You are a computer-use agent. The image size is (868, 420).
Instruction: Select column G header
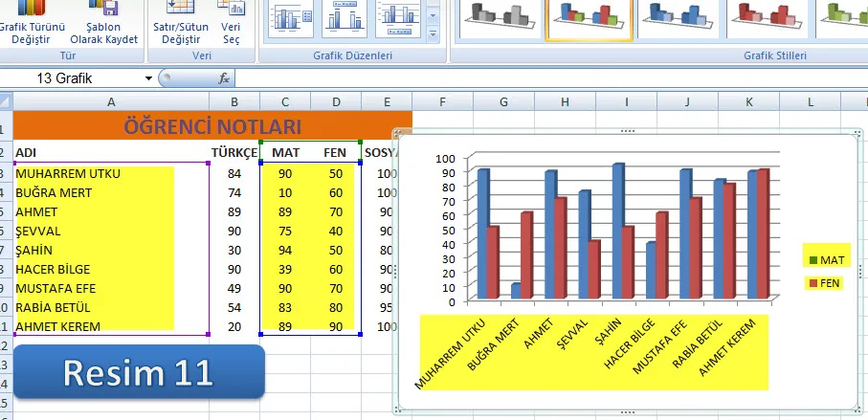[x=502, y=101]
